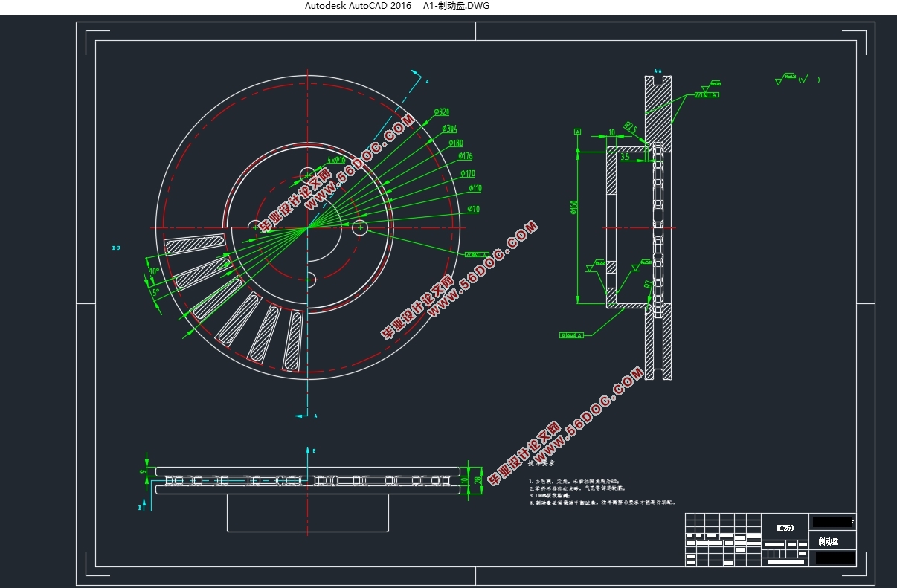Viewport: 897px width, 588px height.
Task: Click the A-A section view label
Action: [658, 71]
